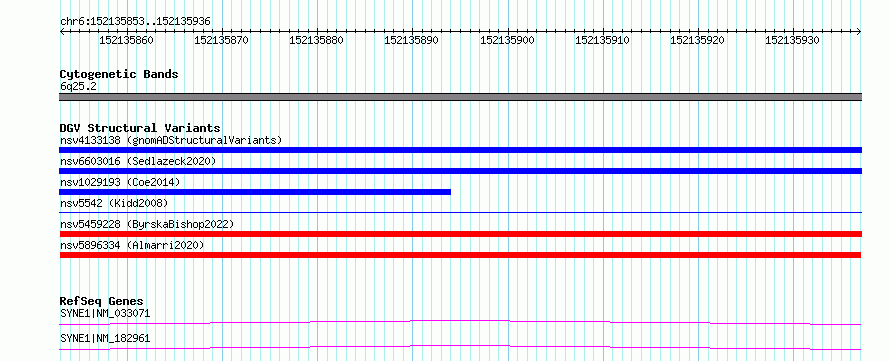890x361 pixels.
Task: Click label nsv6603016 (Sedlazeck2020)
Action: click(x=138, y=161)
